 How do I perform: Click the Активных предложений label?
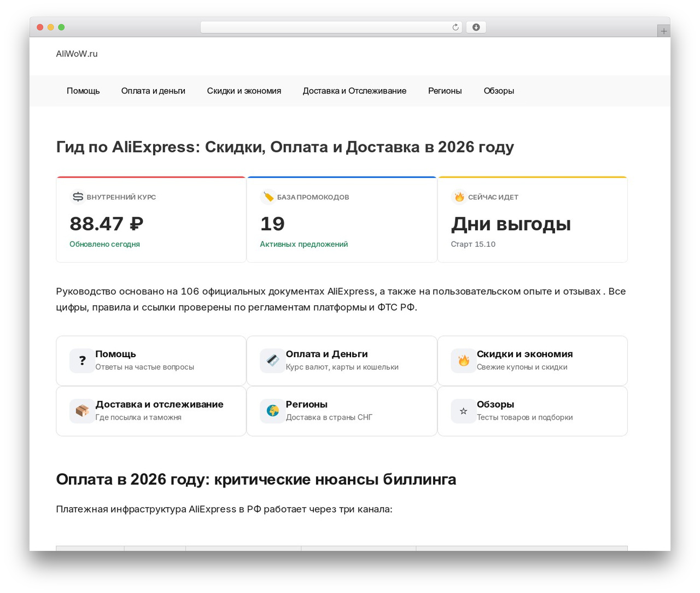(x=304, y=244)
